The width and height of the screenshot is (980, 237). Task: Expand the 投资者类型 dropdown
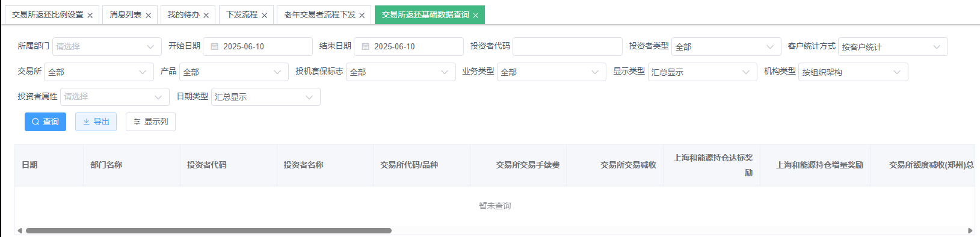726,46
